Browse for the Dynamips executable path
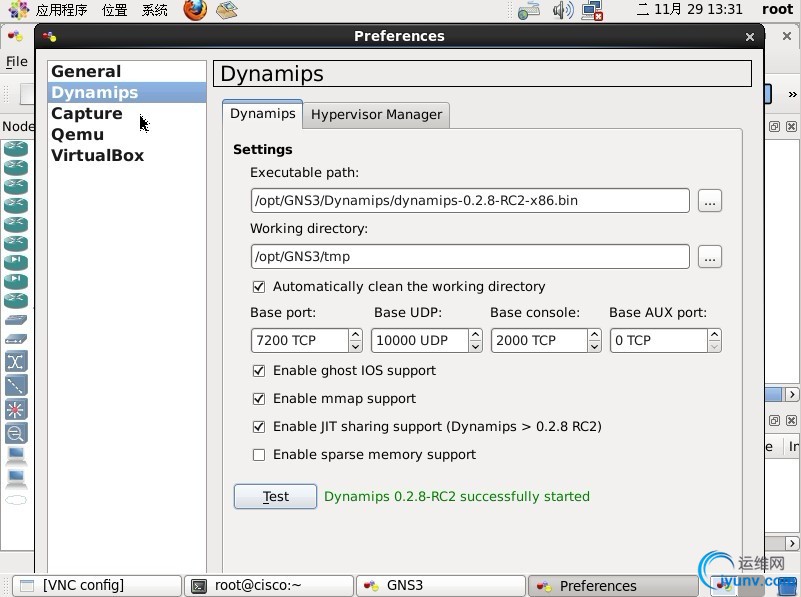Screen dimensions: 801x597 click(x=710, y=201)
